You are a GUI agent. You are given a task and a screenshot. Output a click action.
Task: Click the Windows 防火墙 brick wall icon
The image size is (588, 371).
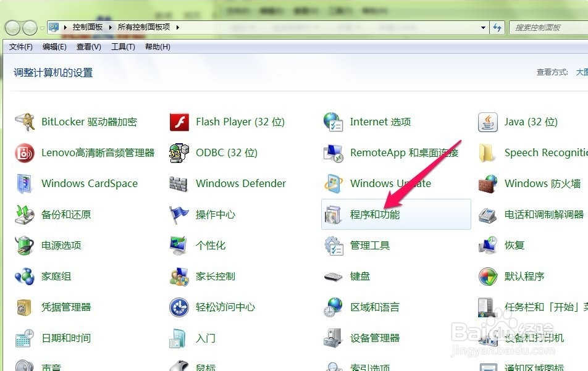(488, 183)
